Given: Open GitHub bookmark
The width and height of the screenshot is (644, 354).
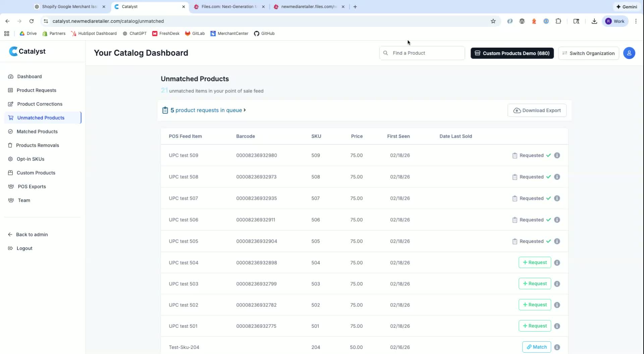Looking at the screenshot, I should tap(264, 34).
